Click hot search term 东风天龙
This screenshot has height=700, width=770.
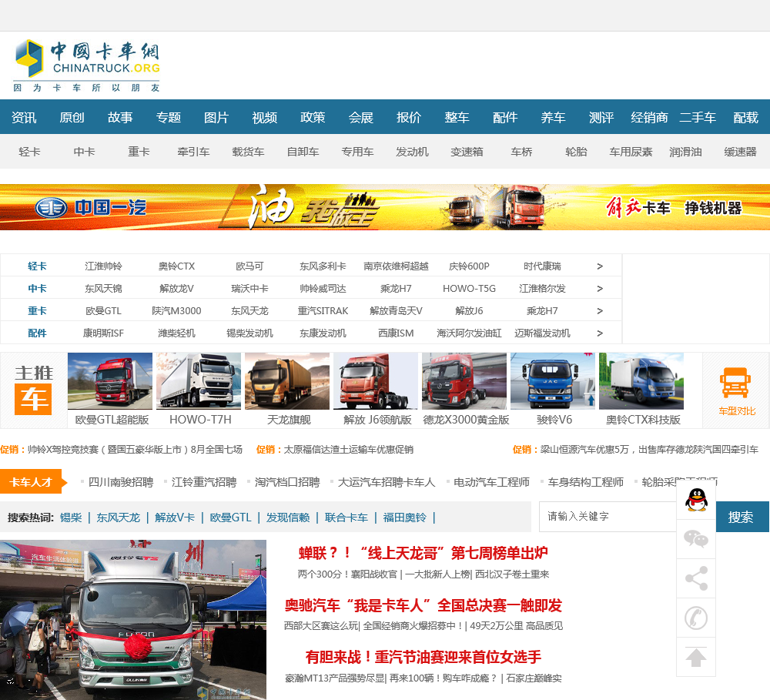pos(119,517)
